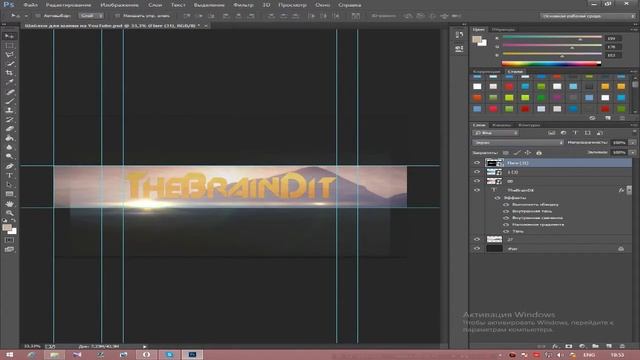Select the Brush tool
Screen dimensions: 640x360
pyautogui.click(x=9, y=101)
